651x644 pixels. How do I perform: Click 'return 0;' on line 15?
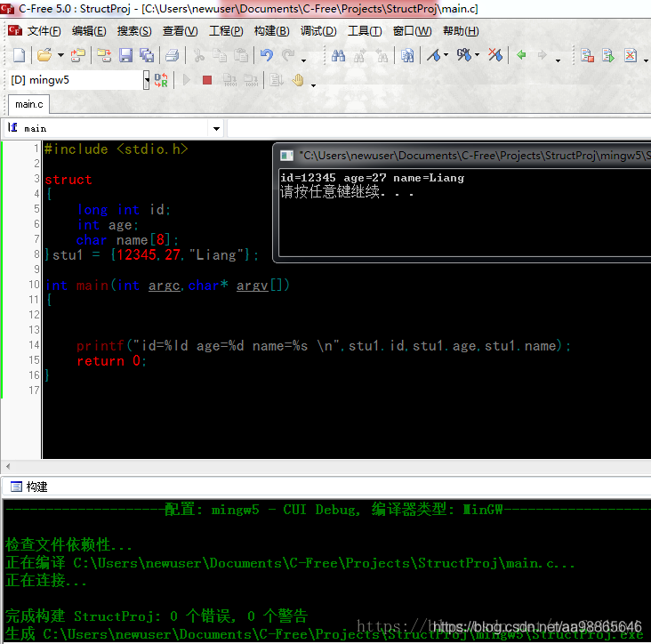(x=111, y=361)
